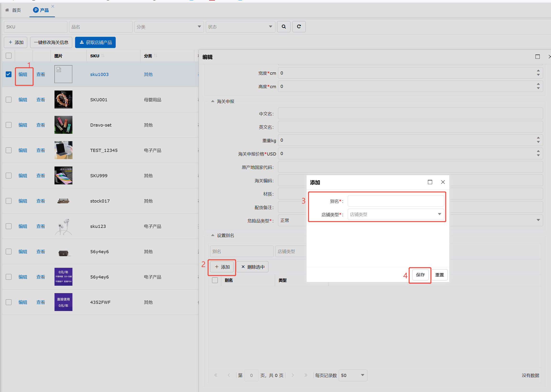Tick the SKU001 row checkbox
Image resolution: width=551 pixels, height=392 pixels.
point(8,100)
